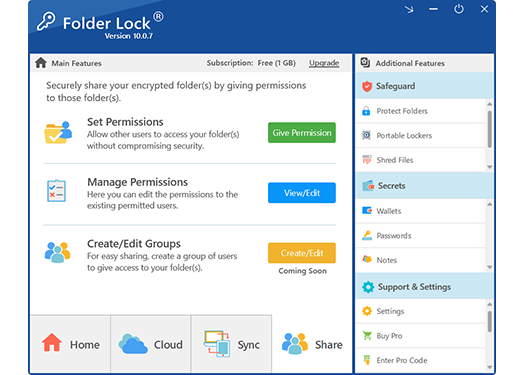
Task: Click the 'Coming Soon' label
Action: point(302,271)
